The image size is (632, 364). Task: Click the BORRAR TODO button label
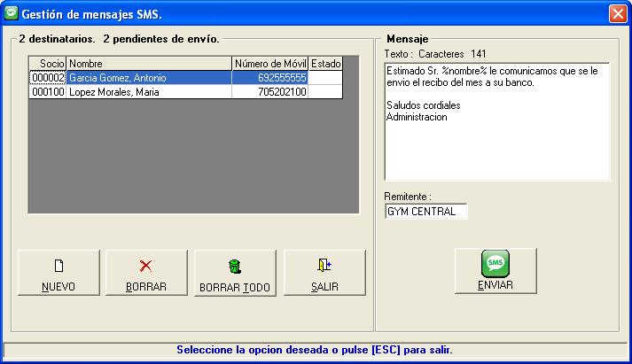tap(235, 288)
